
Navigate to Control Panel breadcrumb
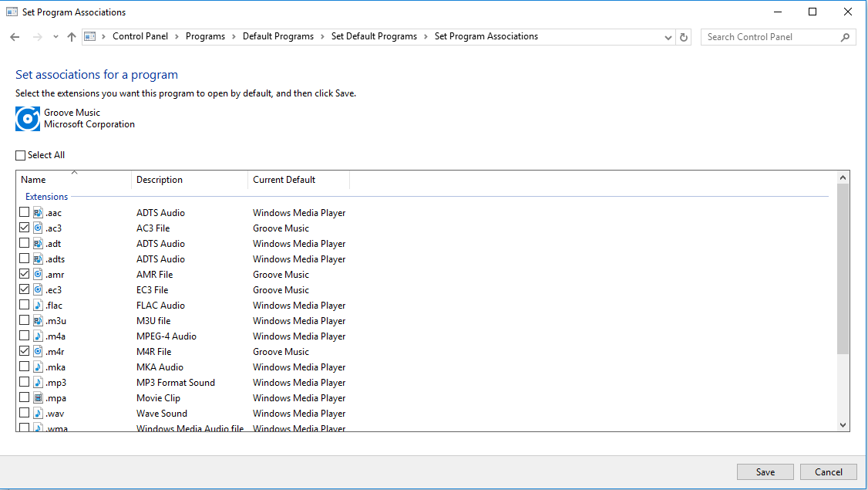pyautogui.click(x=140, y=36)
